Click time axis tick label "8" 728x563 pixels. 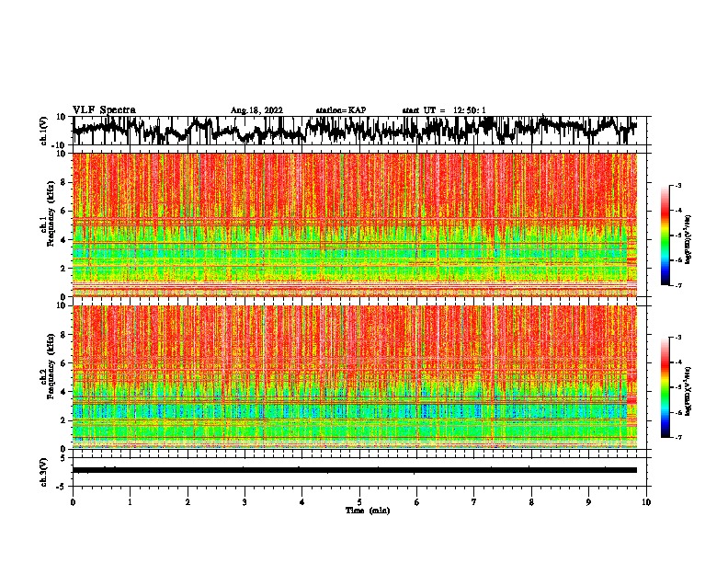(x=531, y=502)
